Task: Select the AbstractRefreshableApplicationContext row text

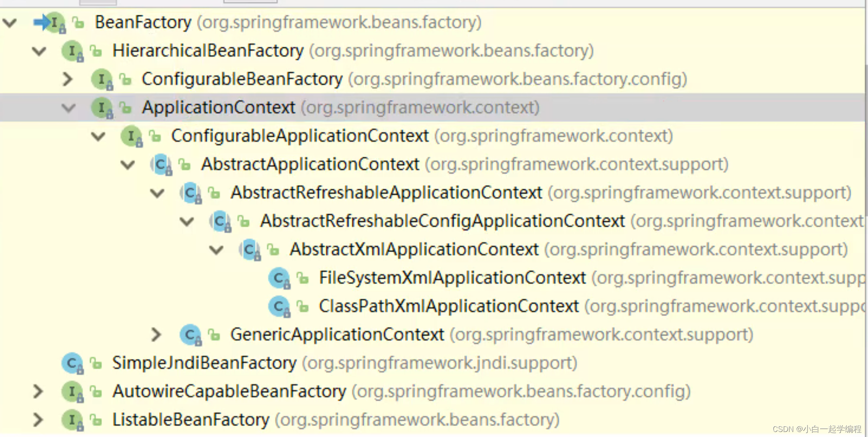Action: coord(541,193)
